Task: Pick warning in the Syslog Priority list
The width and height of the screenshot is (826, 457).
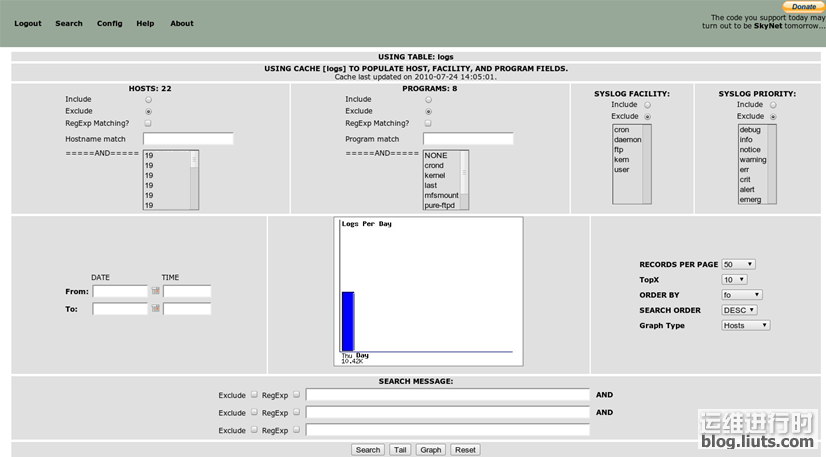Action: pos(752,160)
